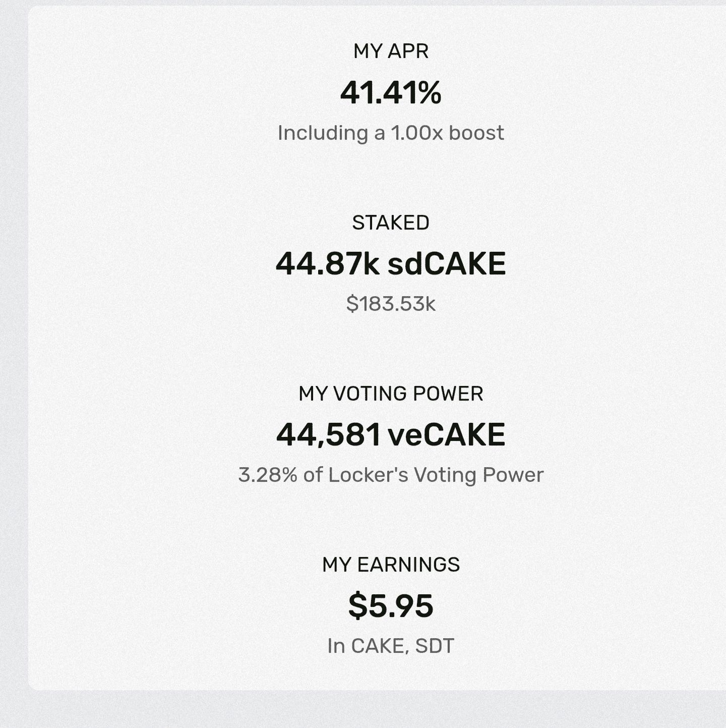This screenshot has height=728, width=726.
Task: Select the 44,581 voting power number
Action: 328,435
